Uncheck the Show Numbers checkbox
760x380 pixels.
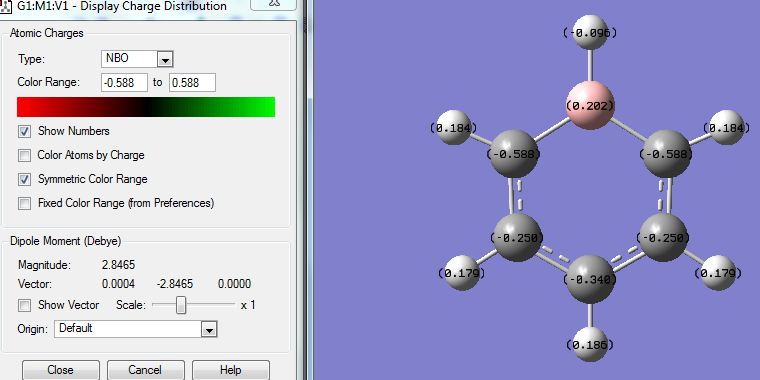[24, 131]
